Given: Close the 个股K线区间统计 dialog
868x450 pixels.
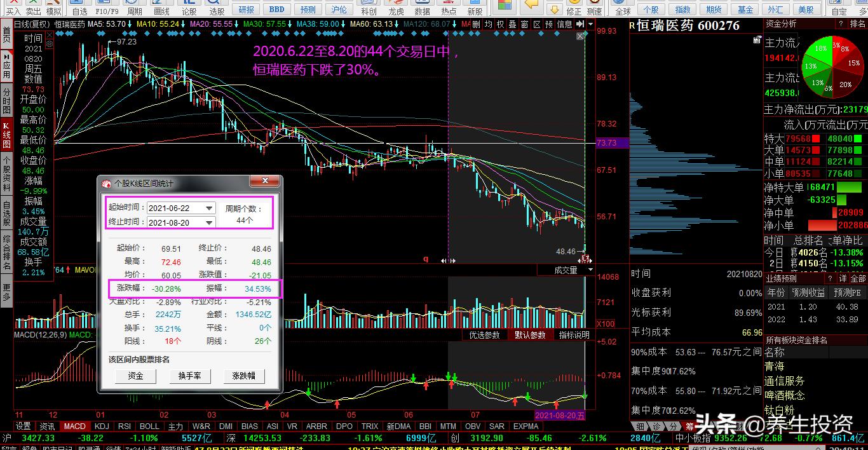Looking at the screenshot, I should pyautogui.click(x=264, y=182).
